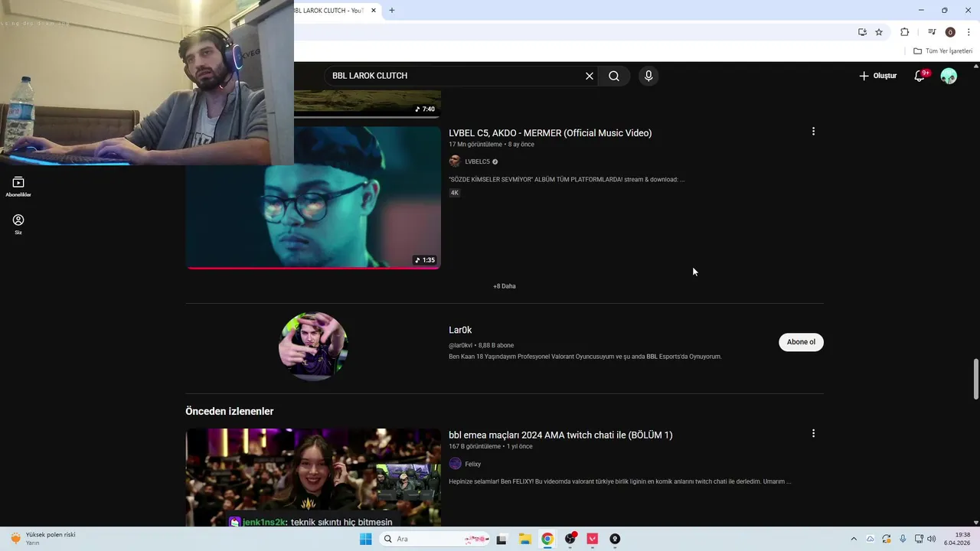The image size is (980, 551).
Task: Open OneDrive cloud tray icon
Action: pyautogui.click(x=871, y=539)
